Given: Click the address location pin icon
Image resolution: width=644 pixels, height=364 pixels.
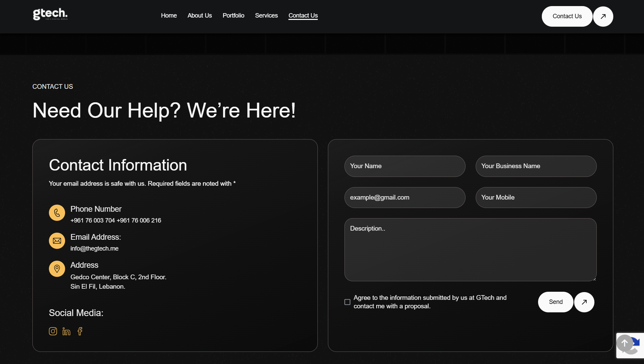Looking at the screenshot, I should tap(57, 269).
